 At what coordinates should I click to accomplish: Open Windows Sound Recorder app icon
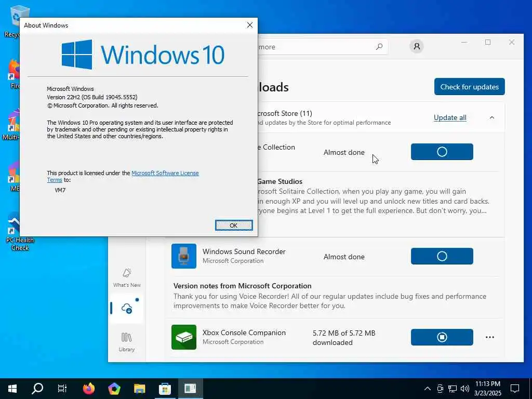(184, 256)
